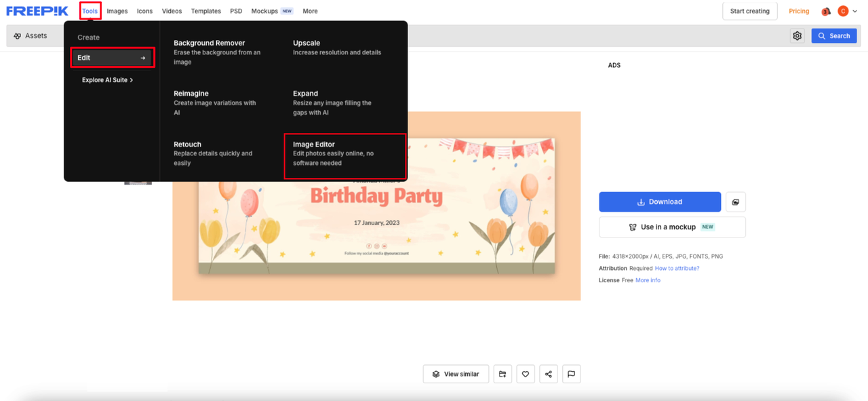
Task: Click the add to collection icon
Action: (x=502, y=374)
